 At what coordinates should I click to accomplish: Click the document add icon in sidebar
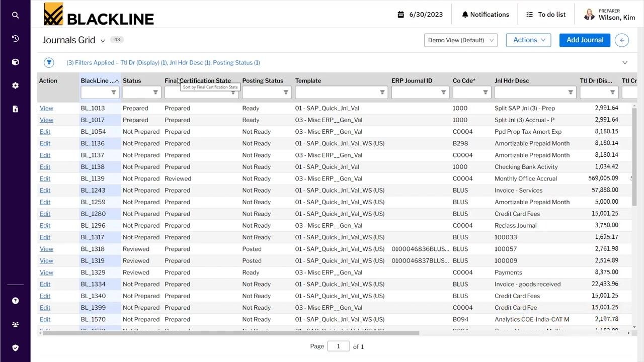15,109
